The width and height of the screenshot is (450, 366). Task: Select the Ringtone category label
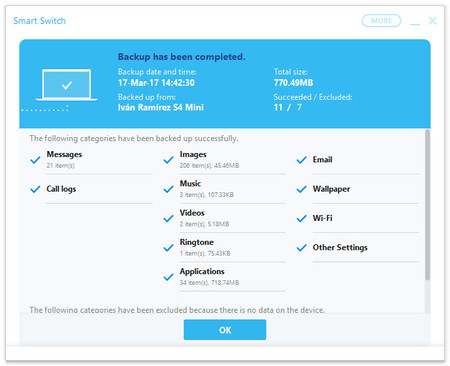[x=197, y=242]
